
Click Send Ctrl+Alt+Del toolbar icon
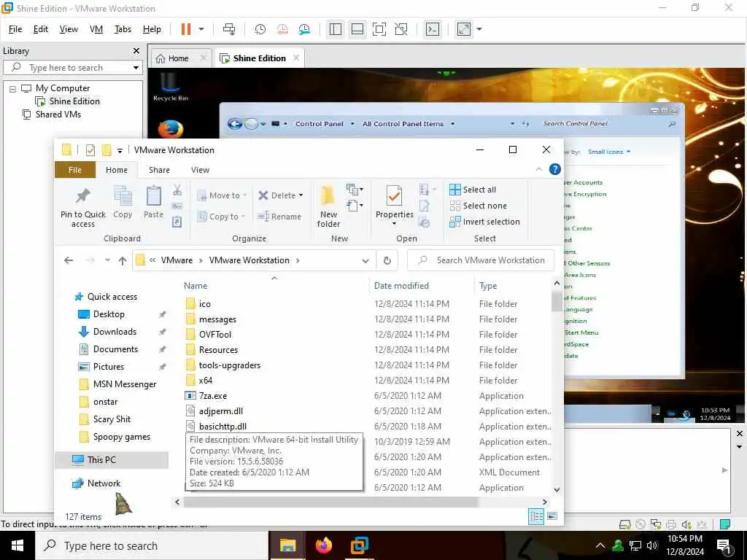[x=229, y=29]
